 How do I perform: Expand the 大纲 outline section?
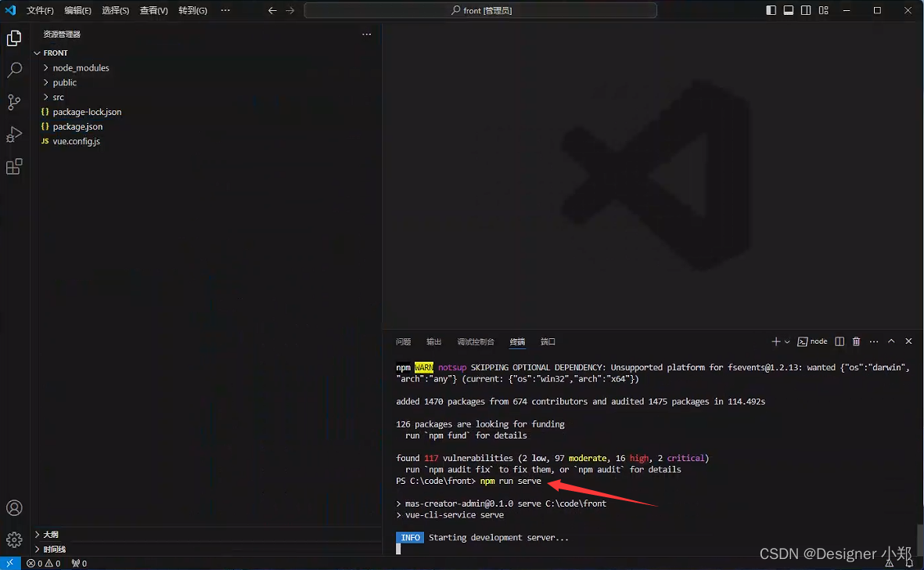click(x=207, y=535)
